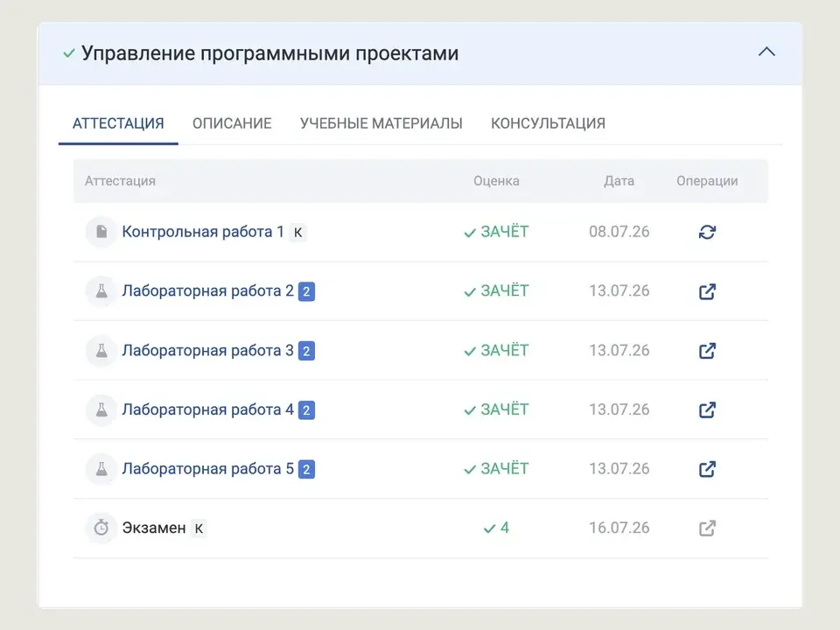The width and height of the screenshot is (840, 630).
Task: Open the УЧЕБНЫЕ МАТЕРИАЛЫ tab
Action: click(381, 123)
